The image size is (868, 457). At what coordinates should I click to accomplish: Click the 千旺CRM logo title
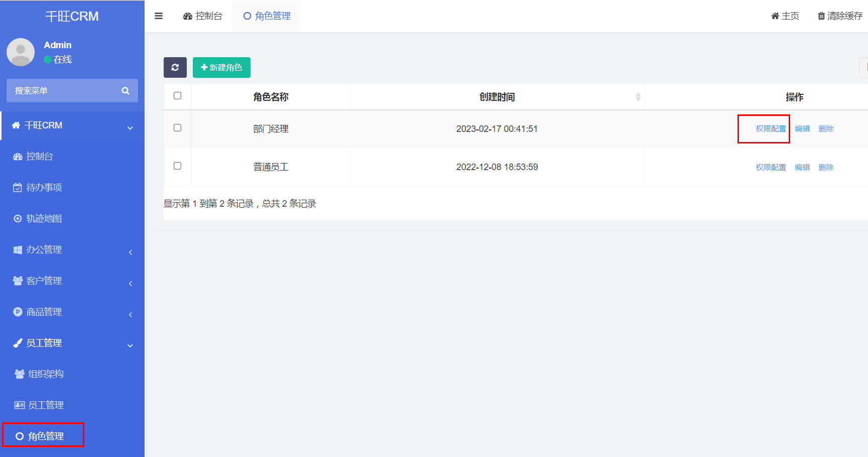click(72, 17)
